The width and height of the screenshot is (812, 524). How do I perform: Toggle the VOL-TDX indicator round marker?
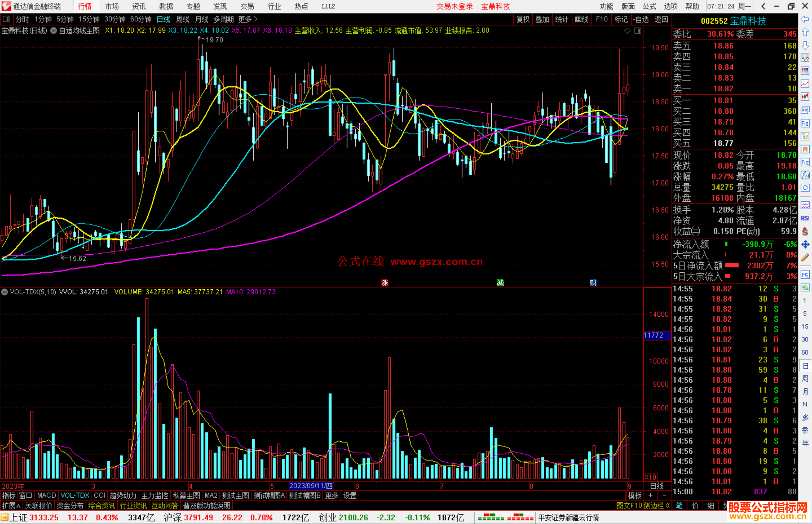[x=5, y=292]
